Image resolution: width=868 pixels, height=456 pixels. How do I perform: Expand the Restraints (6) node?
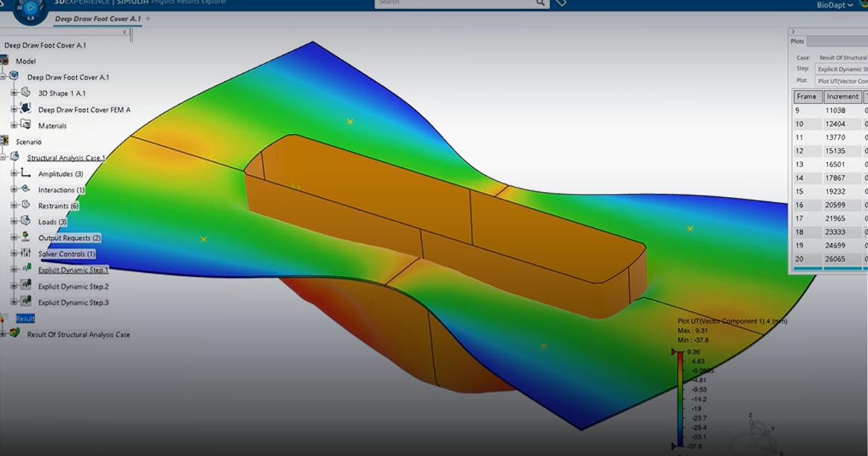(x=14, y=206)
